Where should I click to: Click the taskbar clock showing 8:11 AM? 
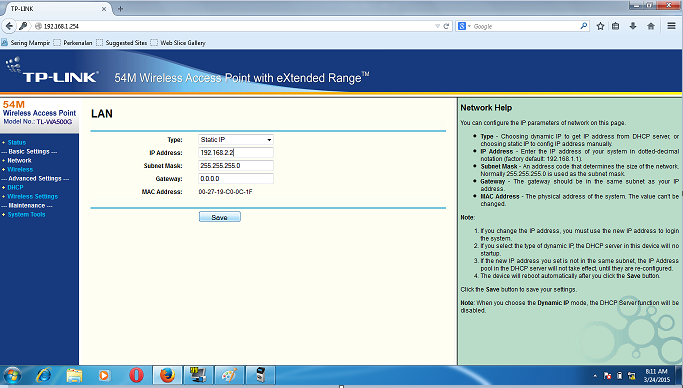[656, 375]
